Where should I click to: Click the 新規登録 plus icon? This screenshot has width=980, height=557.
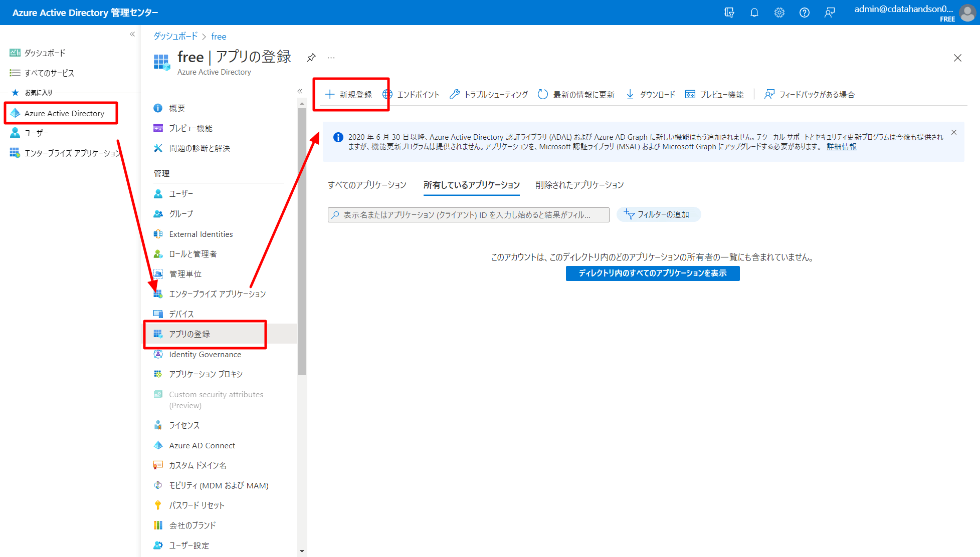330,94
